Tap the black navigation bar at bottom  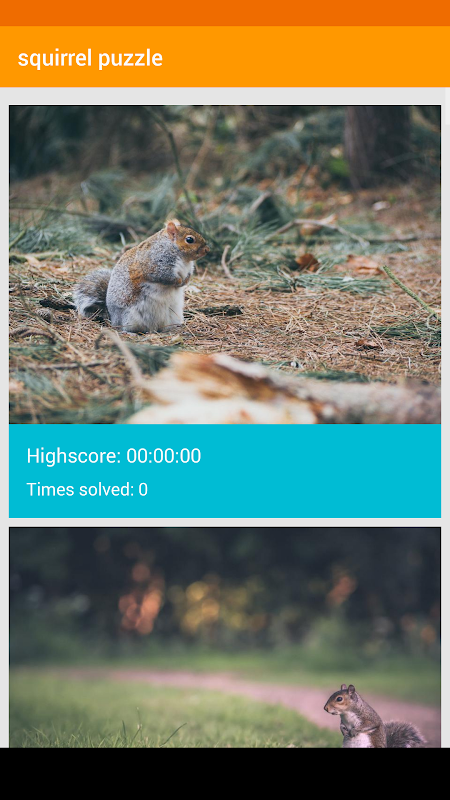(225, 774)
